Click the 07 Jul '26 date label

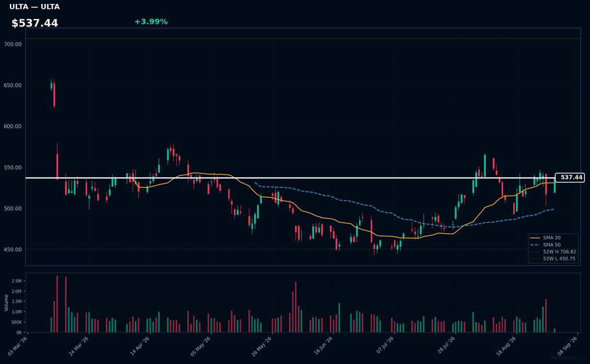coord(385,345)
